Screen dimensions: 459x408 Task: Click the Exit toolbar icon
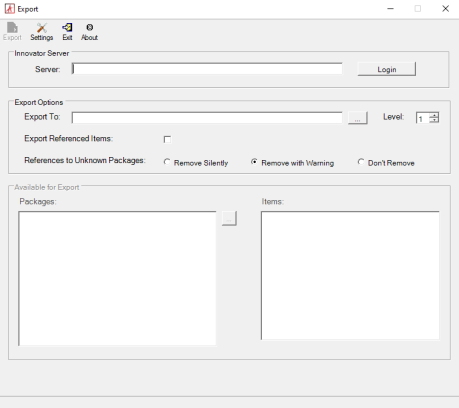point(67,32)
